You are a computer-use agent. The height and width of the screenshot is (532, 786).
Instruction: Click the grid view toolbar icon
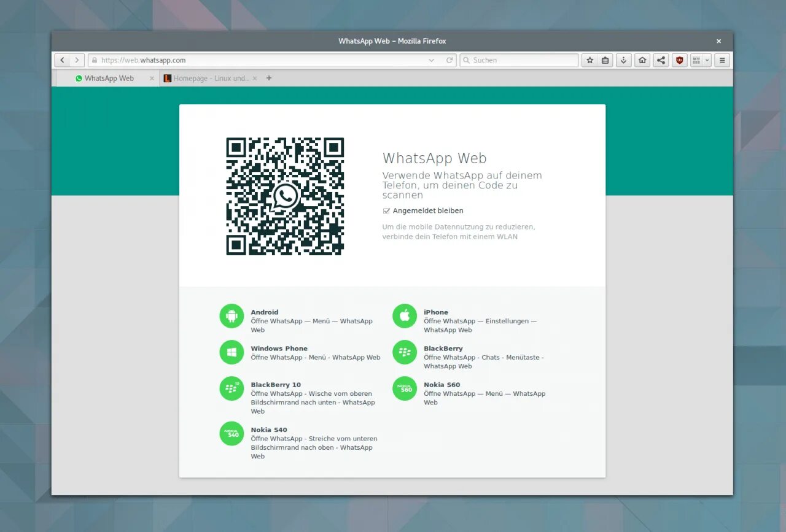point(696,60)
